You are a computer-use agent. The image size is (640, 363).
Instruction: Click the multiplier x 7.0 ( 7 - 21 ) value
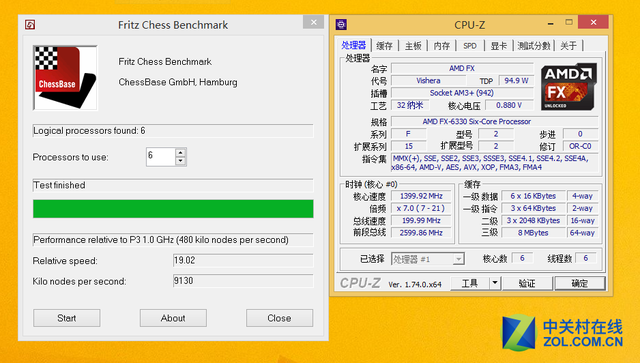[x=421, y=208]
